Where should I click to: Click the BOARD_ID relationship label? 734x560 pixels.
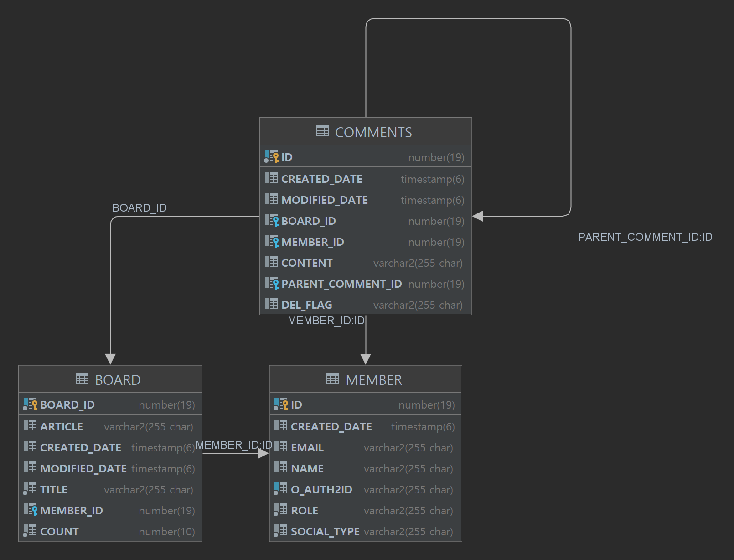[x=140, y=208]
